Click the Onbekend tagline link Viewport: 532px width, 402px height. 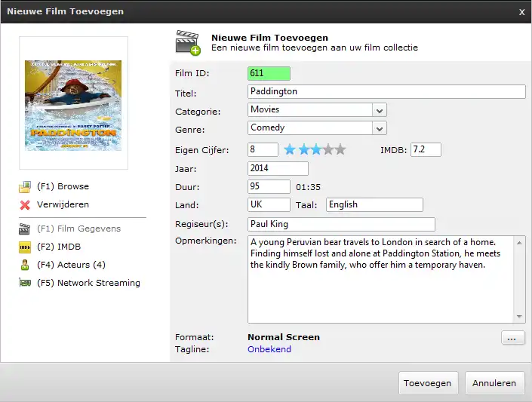(269, 349)
